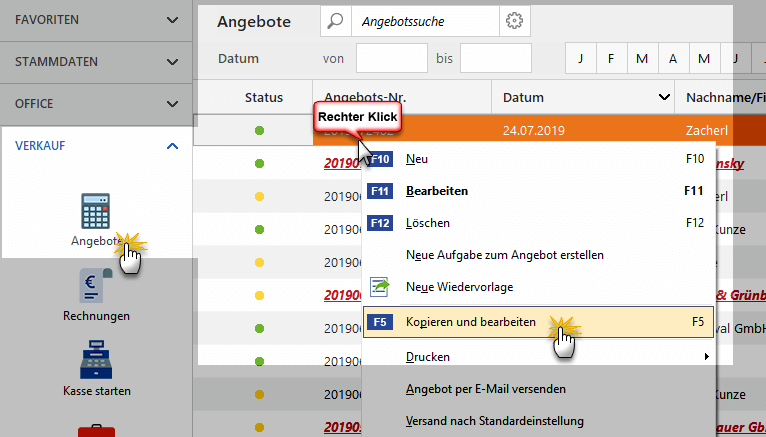Click the F month filter button
Screen dimensions: 766x437
click(611, 59)
